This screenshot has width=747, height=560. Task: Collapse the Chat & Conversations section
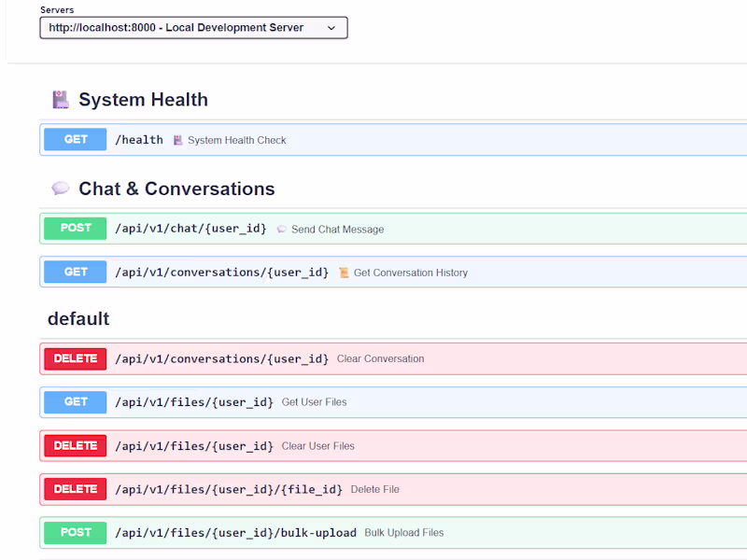click(x=176, y=189)
